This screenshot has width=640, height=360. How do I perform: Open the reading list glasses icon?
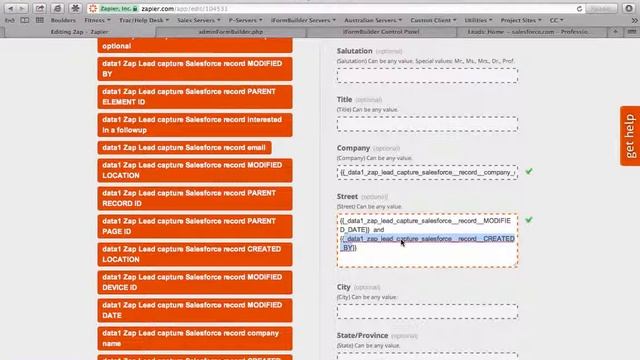coord(9,20)
